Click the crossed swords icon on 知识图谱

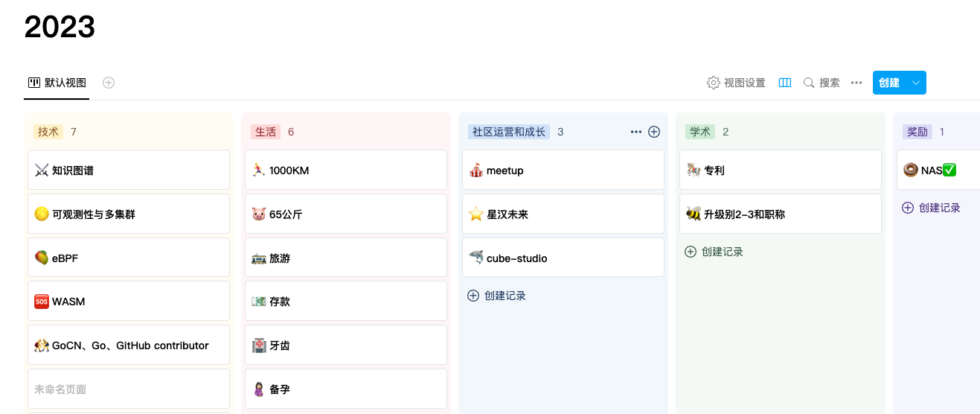(x=42, y=171)
